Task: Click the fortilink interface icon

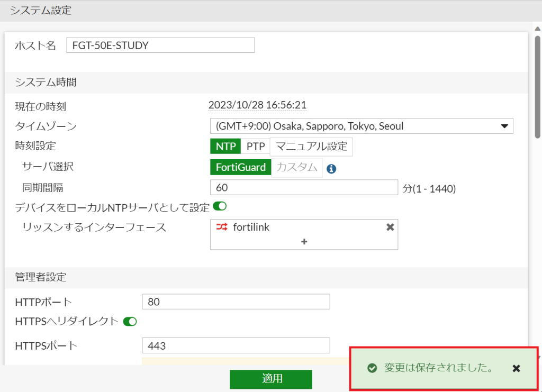Action: coord(222,227)
